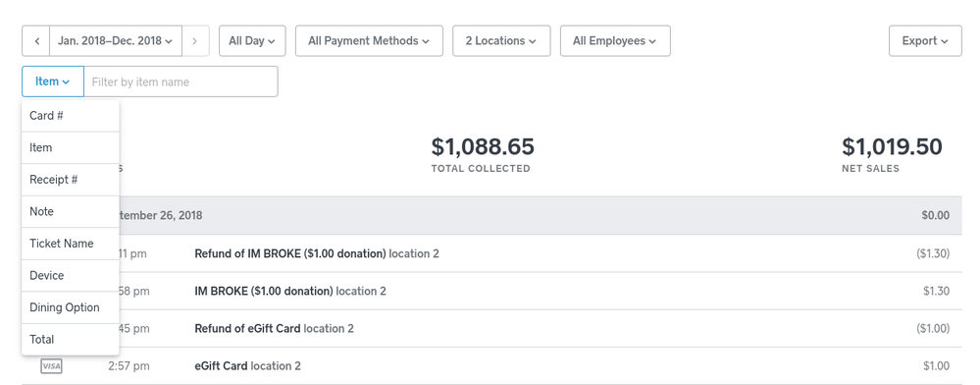Click the $1,019.50 Net Sales figure

pyautogui.click(x=892, y=147)
